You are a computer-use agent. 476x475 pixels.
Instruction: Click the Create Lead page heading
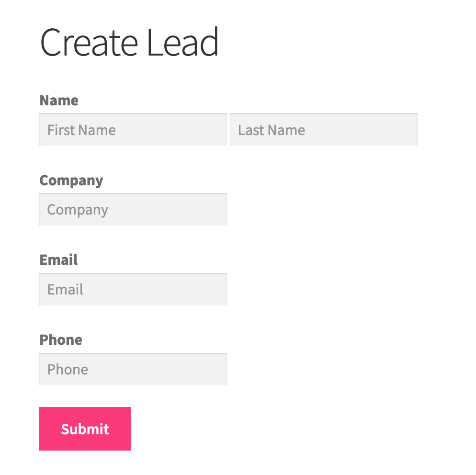129,42
